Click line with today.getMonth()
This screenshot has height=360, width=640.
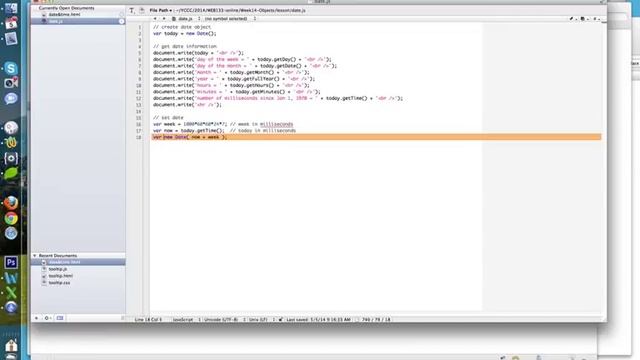(x=231, y=72)
